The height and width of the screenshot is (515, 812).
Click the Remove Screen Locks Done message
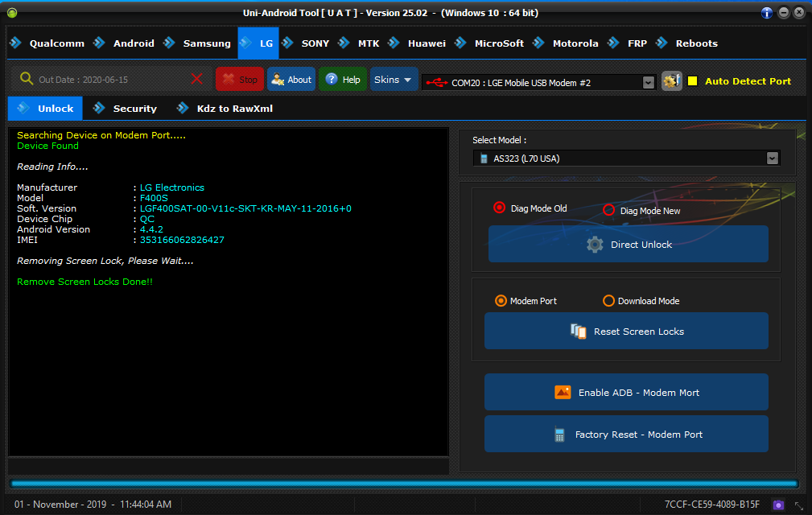tap(85, 282)
